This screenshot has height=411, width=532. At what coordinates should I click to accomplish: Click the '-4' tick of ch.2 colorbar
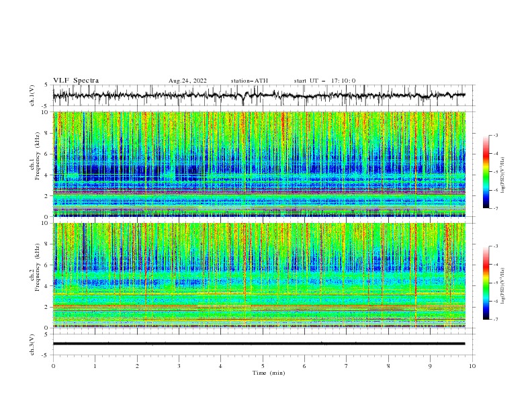(495, 265)
